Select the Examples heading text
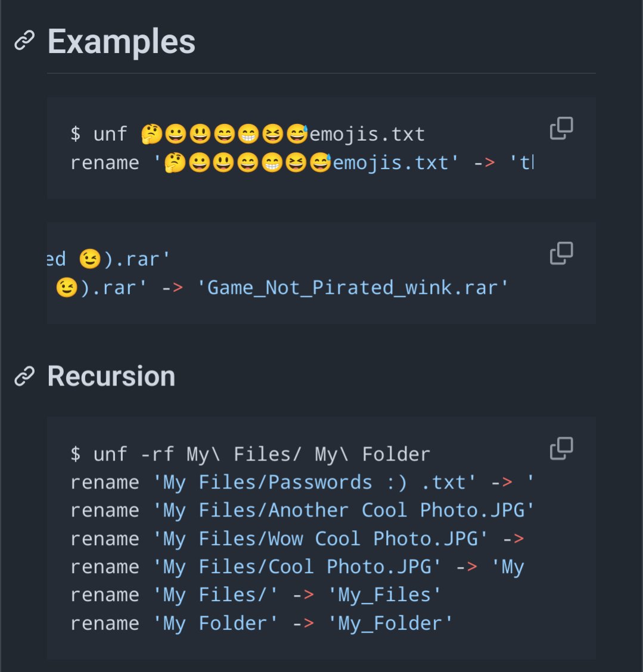 [x=122, y=42]
